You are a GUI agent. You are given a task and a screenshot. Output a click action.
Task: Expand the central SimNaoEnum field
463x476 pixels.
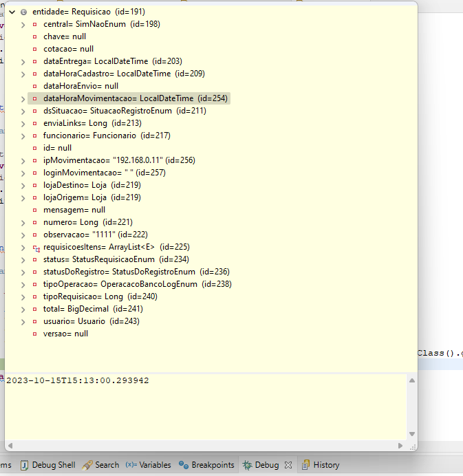[23, 25]
